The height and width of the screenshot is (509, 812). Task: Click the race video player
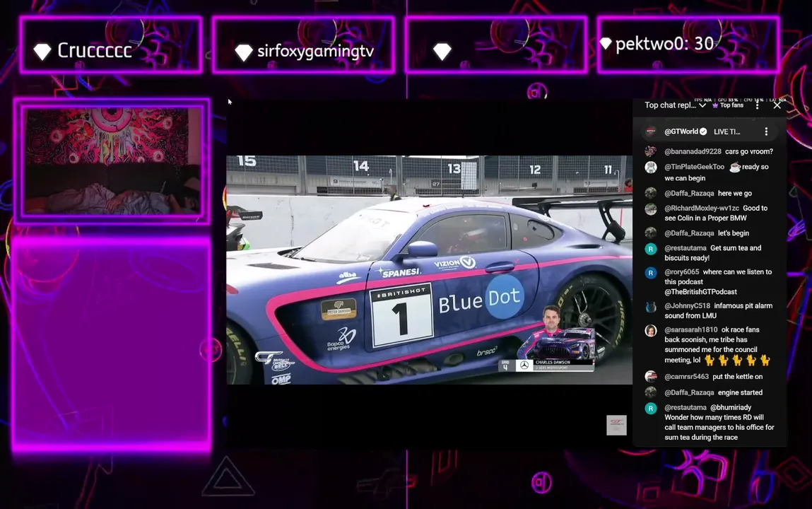[x=429, y=270]
